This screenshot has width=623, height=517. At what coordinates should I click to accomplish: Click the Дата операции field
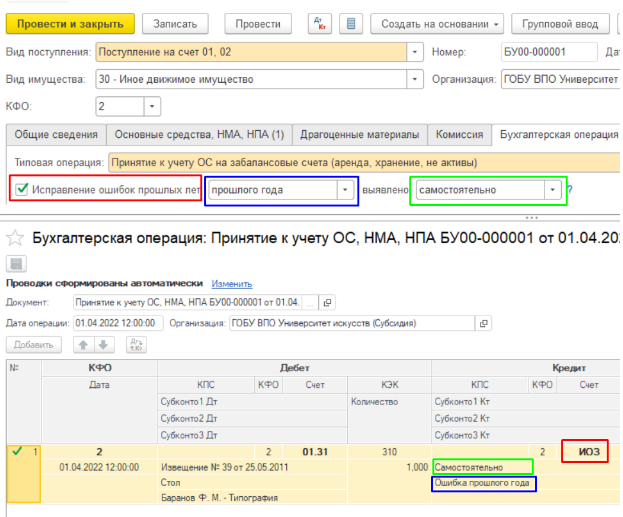[x=118, y=323]
